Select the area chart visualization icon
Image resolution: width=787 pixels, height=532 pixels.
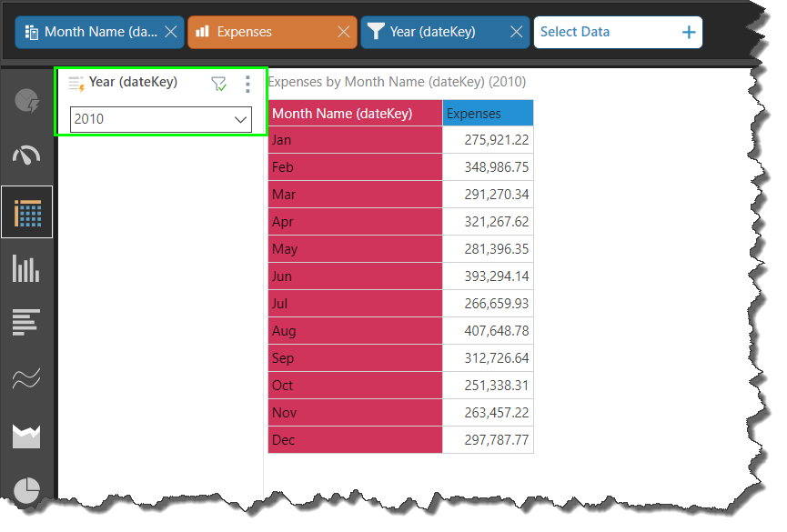[x=26, y=437]
